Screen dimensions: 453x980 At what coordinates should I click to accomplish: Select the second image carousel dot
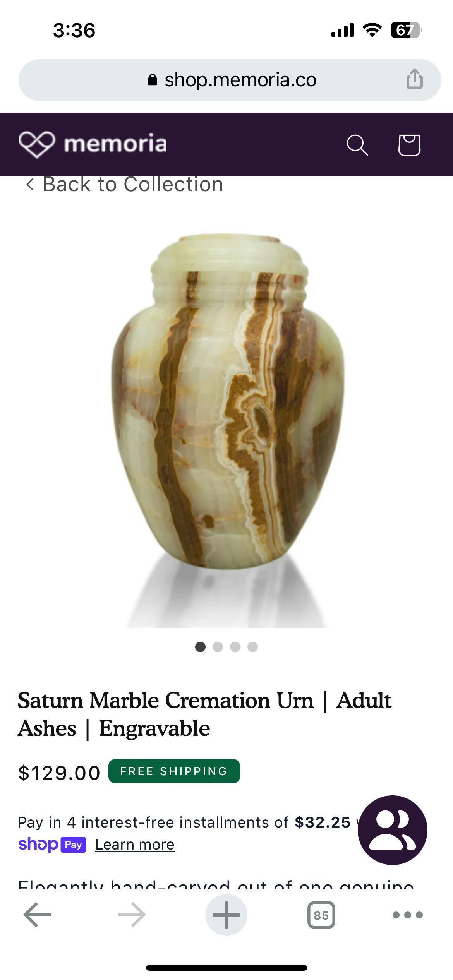click(218, 647)
